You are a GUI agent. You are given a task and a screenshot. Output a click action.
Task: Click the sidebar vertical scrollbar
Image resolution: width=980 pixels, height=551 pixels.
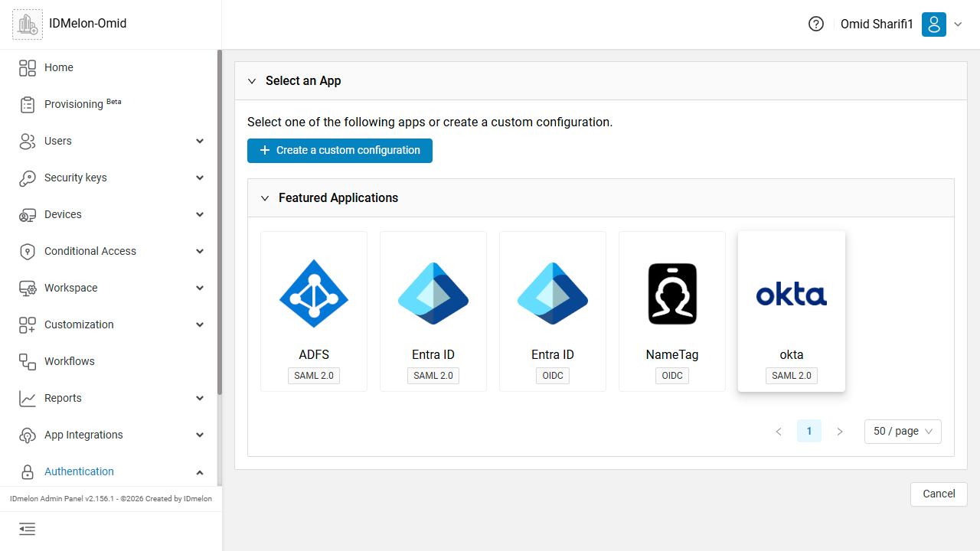220,222
